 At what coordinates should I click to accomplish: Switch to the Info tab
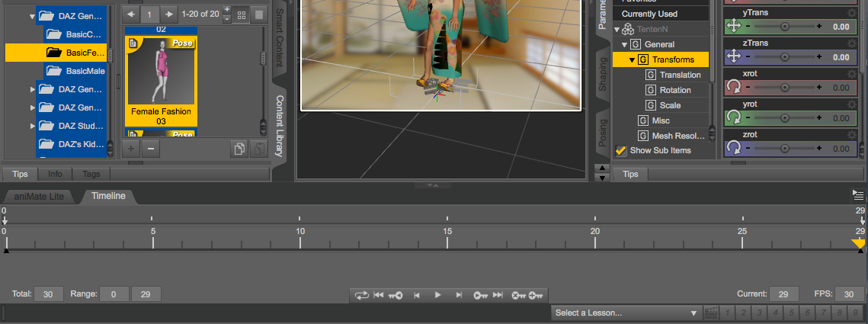point(56,174)
